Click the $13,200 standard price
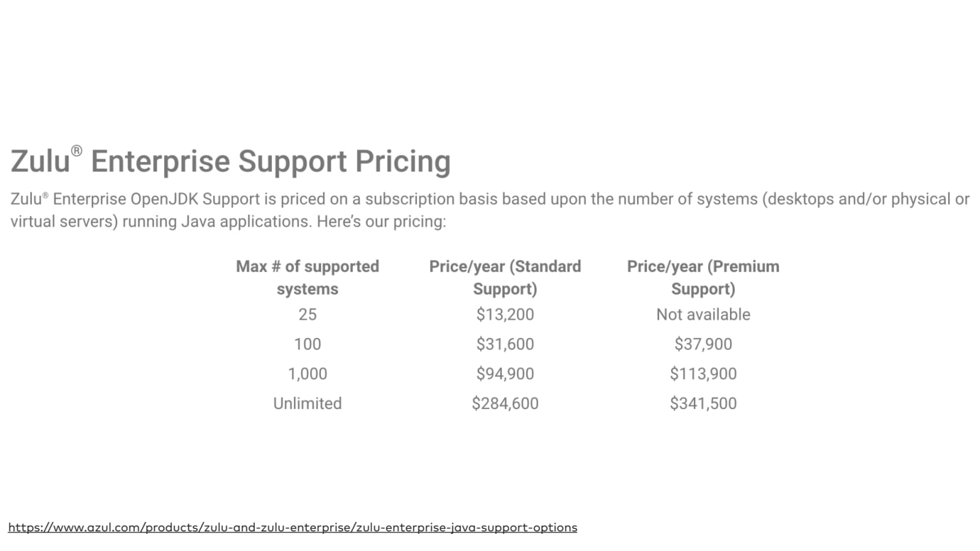 [505, 314]
